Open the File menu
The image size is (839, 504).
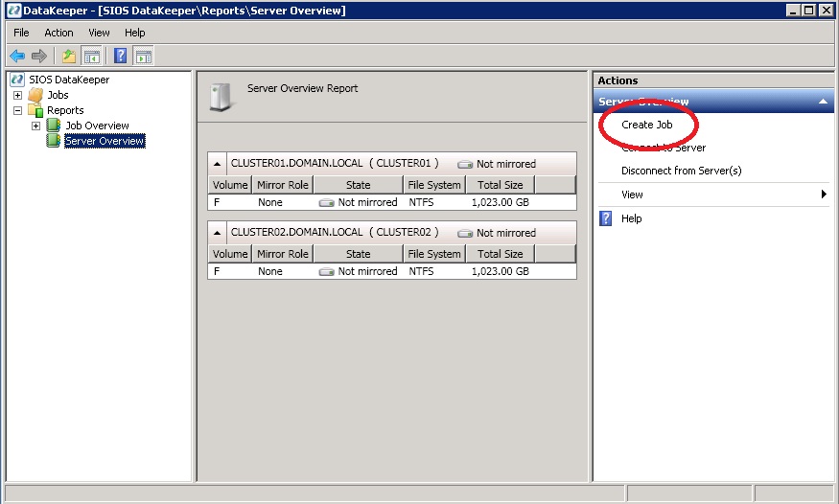[21, 33]
